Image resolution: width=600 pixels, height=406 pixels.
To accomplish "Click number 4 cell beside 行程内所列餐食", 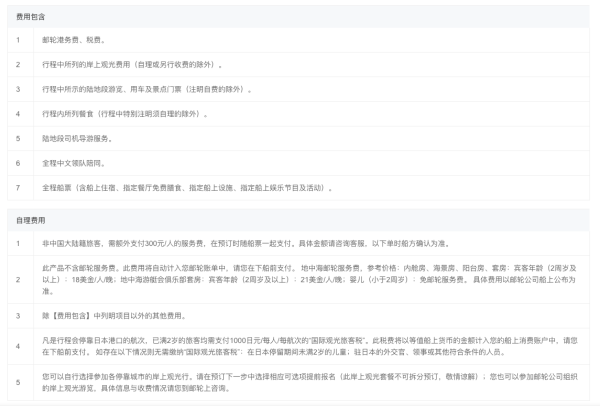I will tap(18, 114).
